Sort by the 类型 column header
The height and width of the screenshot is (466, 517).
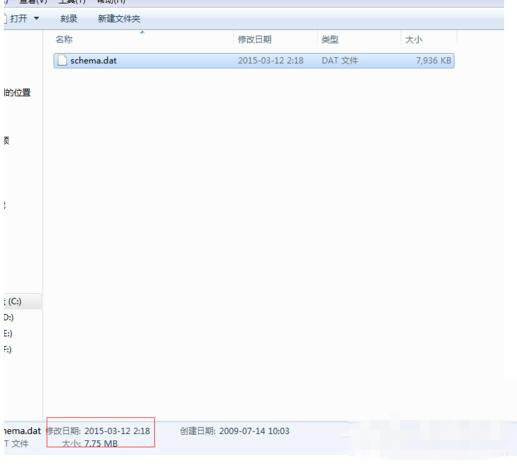point(330,40)
